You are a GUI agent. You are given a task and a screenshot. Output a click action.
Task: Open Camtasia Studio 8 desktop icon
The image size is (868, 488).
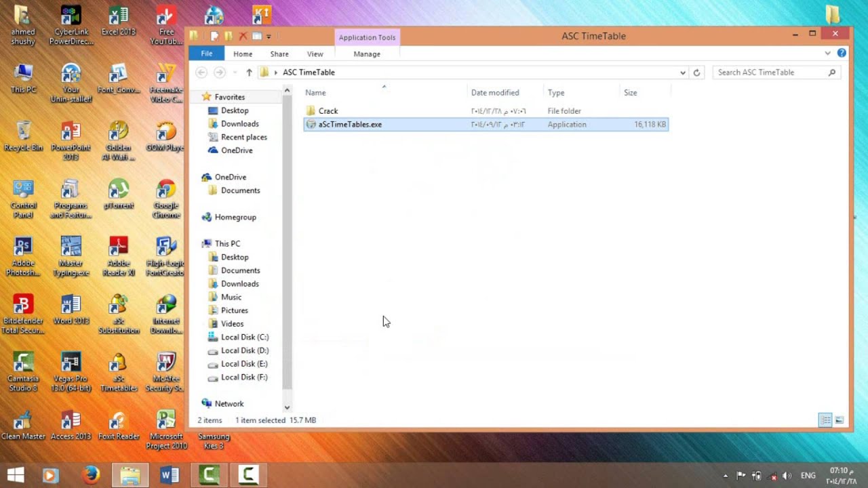(x=23, y=372)
